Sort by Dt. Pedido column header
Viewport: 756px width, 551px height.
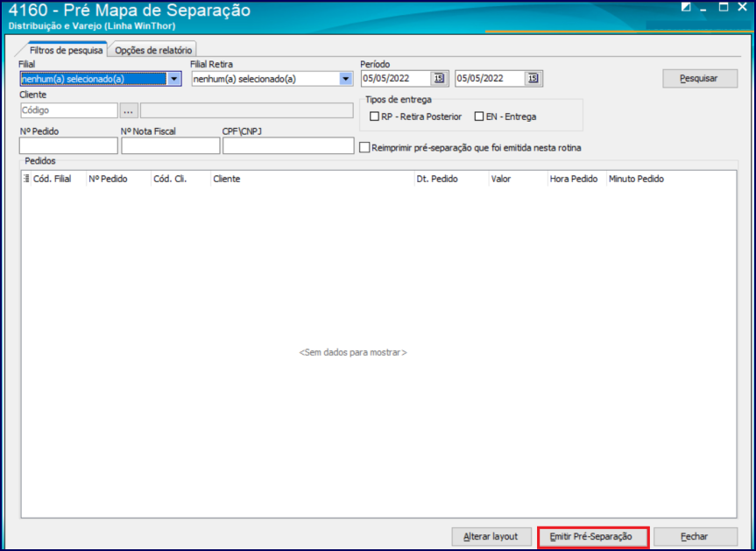pos(451,179)
